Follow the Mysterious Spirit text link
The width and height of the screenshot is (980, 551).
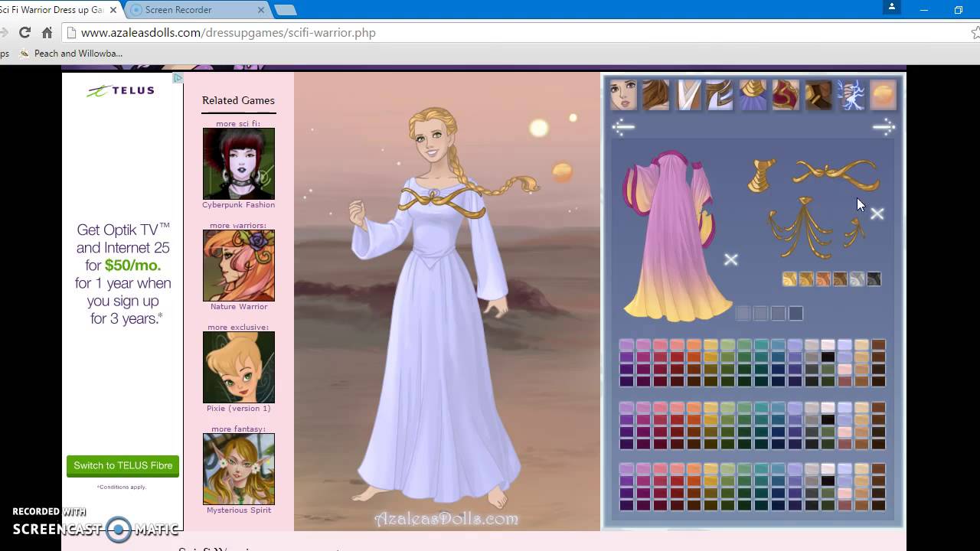coord(239,510)
